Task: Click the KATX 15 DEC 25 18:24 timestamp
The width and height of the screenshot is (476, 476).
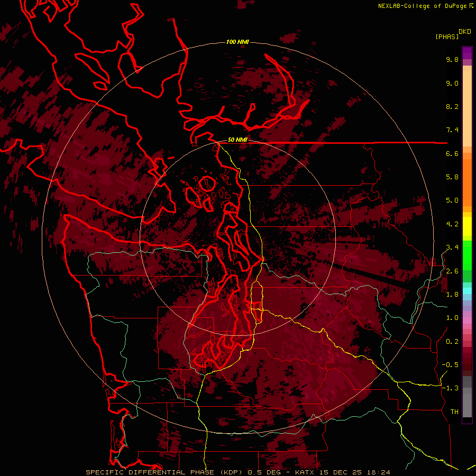Action: pos(342,472)
